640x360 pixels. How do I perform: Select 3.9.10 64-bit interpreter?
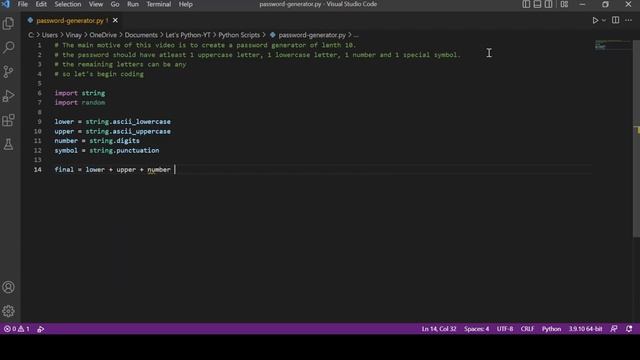[585, 329]
